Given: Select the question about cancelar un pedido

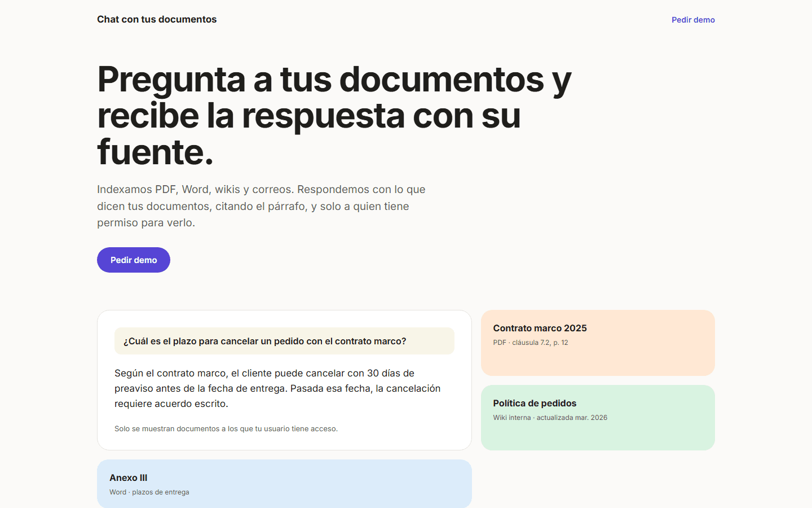Looking at the screenshot, I should 284,341.
